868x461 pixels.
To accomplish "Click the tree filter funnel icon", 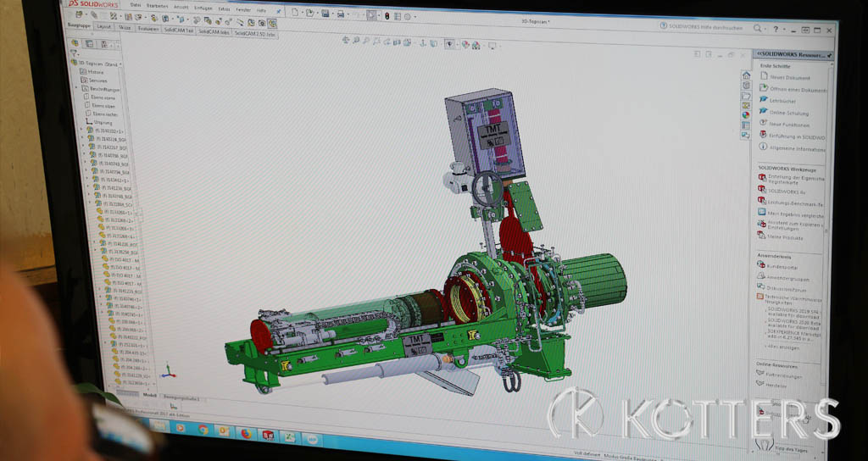I will click(x=74, y=53).
